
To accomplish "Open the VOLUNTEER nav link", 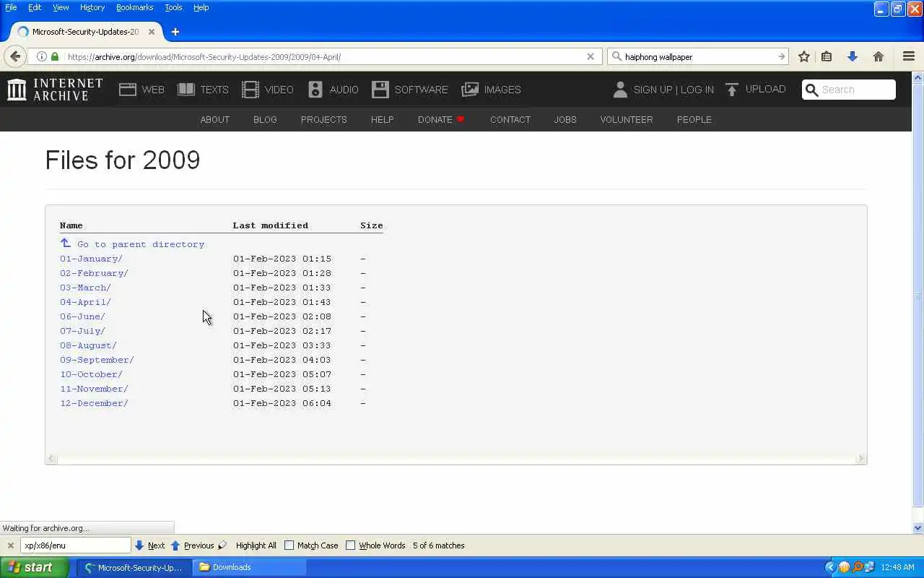I will (x=627, y=119).
